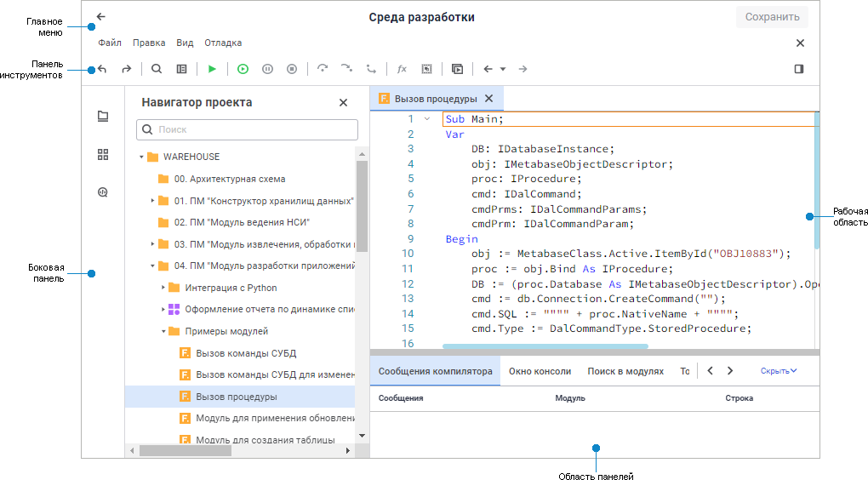Close the Навигатор проекта panel

point(343,102)
